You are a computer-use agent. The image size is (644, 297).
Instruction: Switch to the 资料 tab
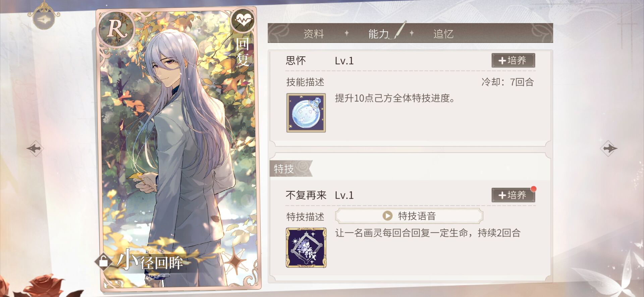(314, 34)
